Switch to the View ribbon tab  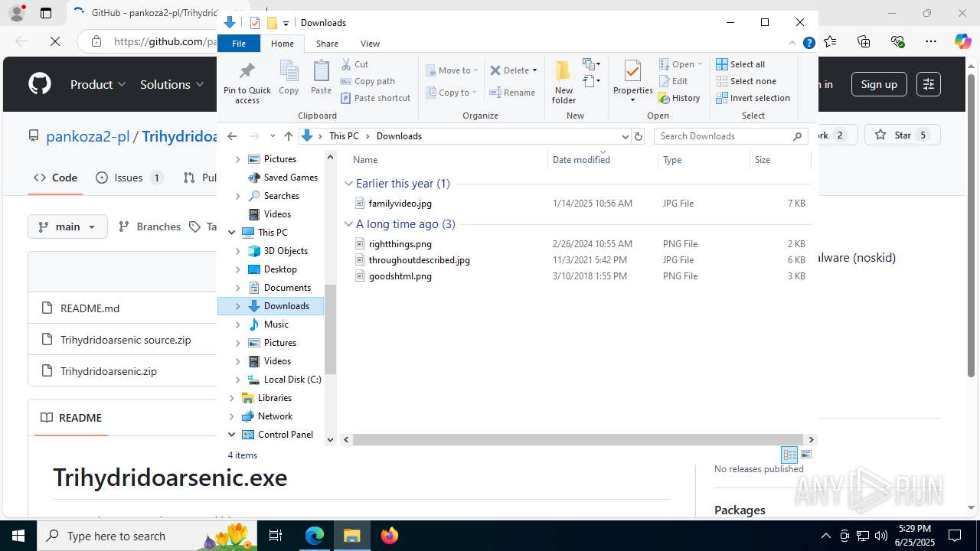pos(370,44)
